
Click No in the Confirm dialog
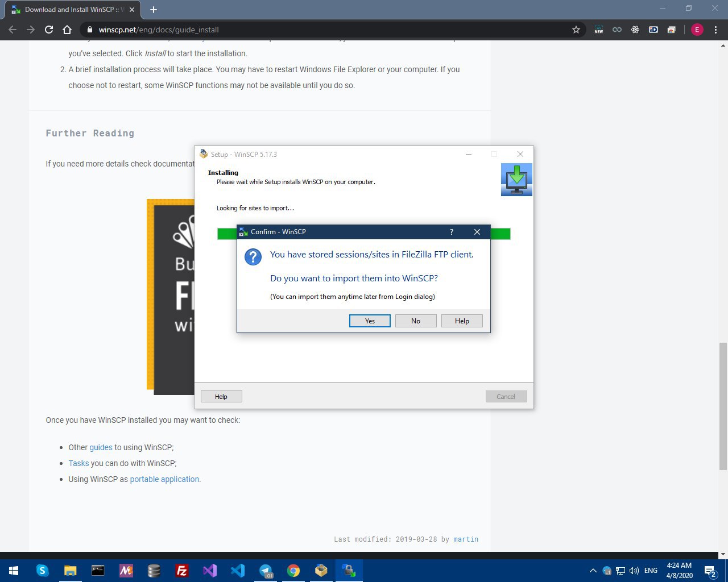click(416, 321)
